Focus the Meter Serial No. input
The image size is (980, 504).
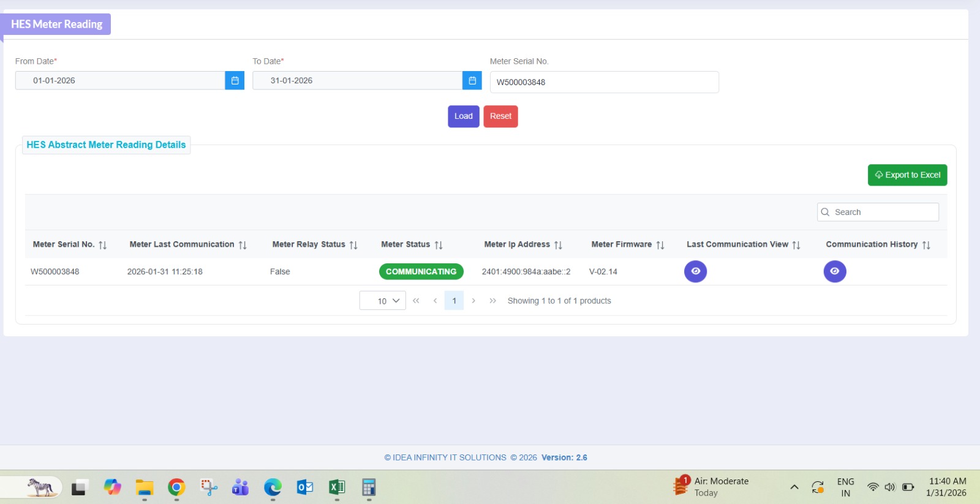604,82
